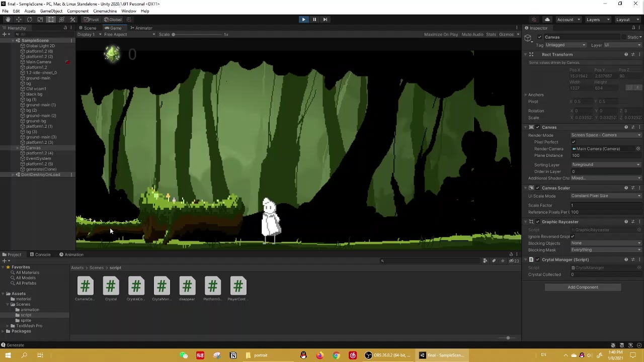Open the Cinemachine menu

[105, 11]
